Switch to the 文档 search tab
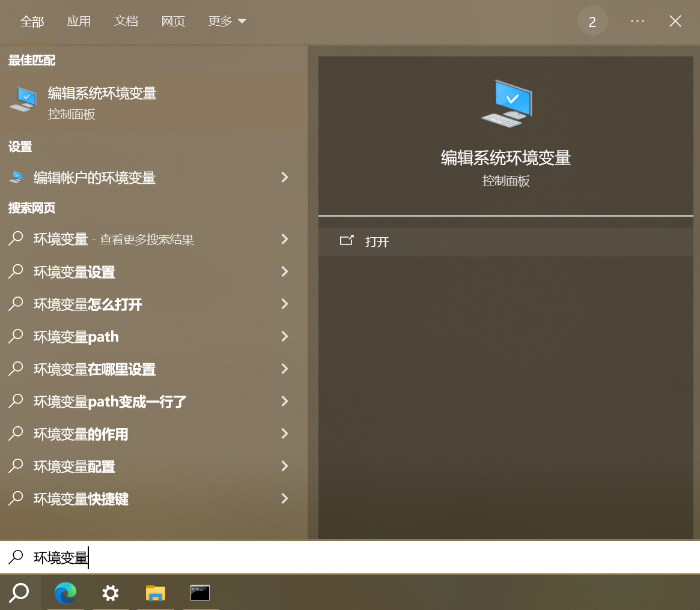The height and width of the screenshot is (610, 700). (x=126, y=21)
